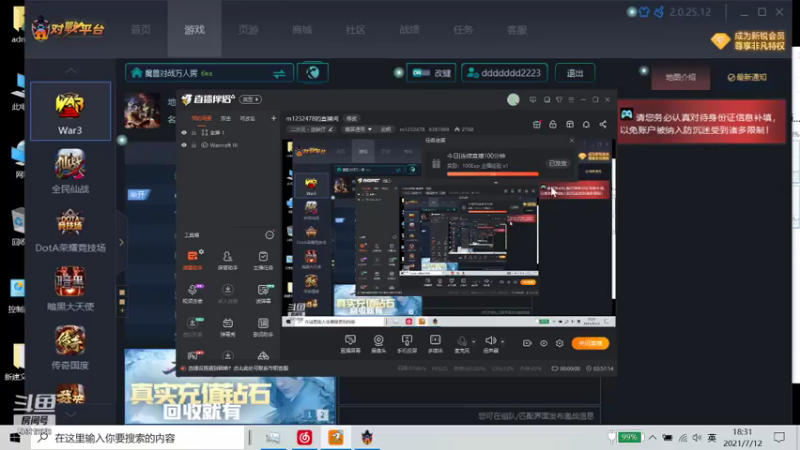800x450 pixels.
Task: Open 暗黑大天使 game in sidebar
Action: 70,289
